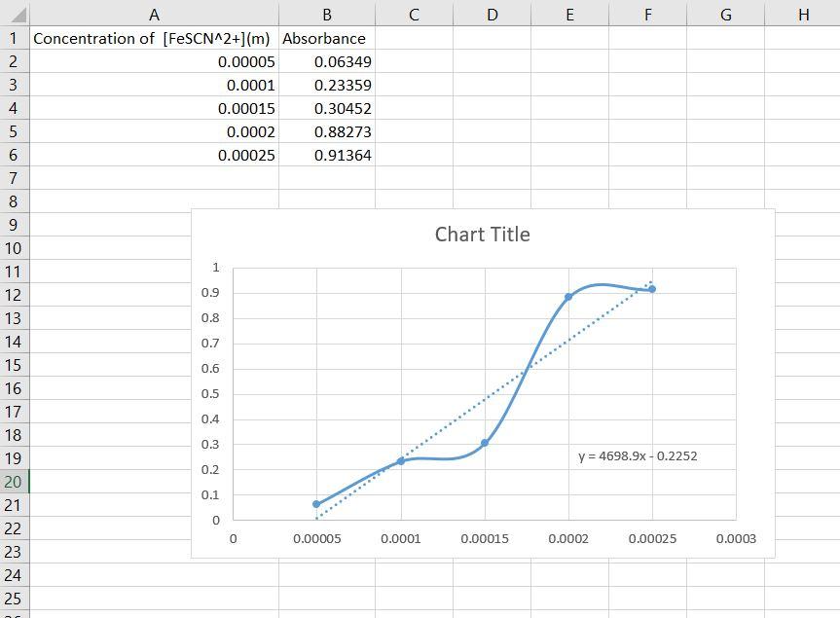Click the Chart Title text

[x=483, y=234]
